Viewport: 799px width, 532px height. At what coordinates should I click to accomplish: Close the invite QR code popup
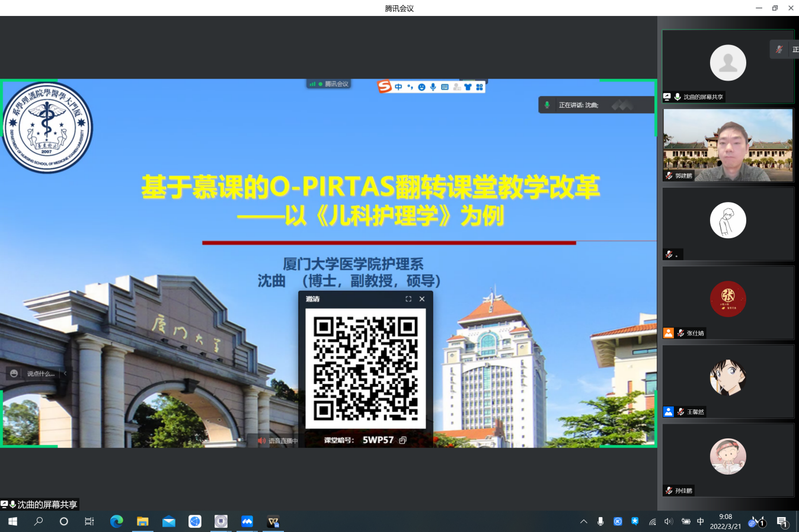click(x=422, y=299)
